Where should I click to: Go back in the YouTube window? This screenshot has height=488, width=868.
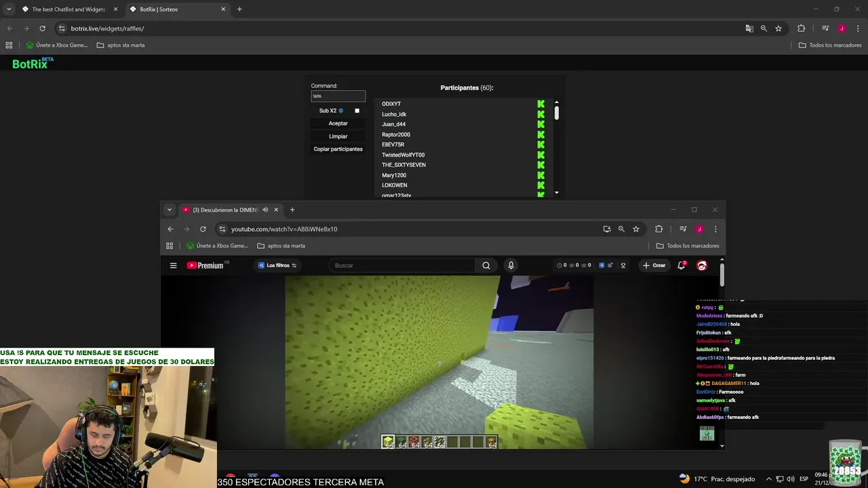click(x=170, y=229)
